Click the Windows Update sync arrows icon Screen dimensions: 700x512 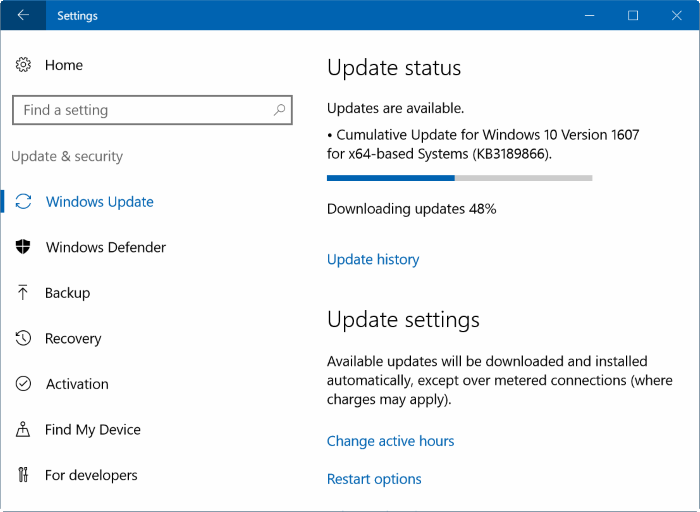coord(23,201)
